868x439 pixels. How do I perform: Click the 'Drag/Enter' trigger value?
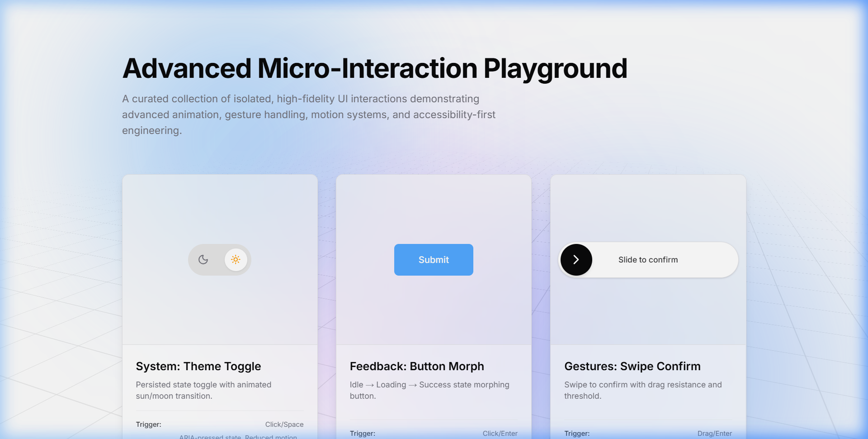tap(715, 434)
